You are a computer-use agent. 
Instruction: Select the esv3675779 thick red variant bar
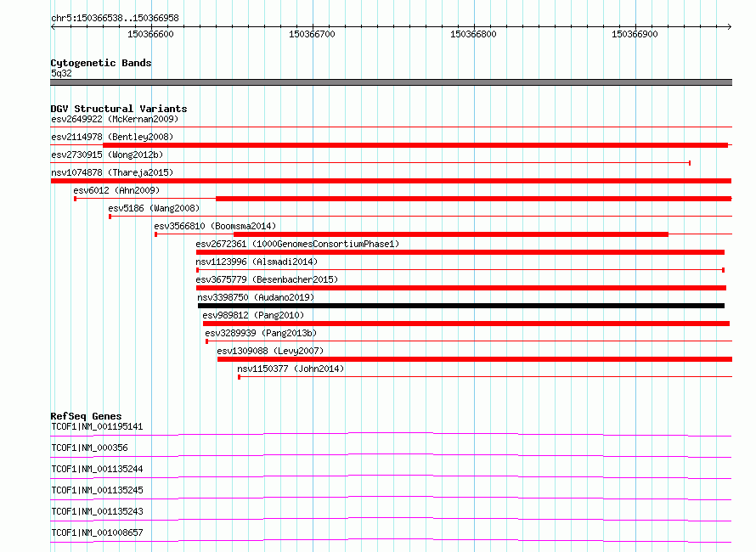tap(461, 288)
